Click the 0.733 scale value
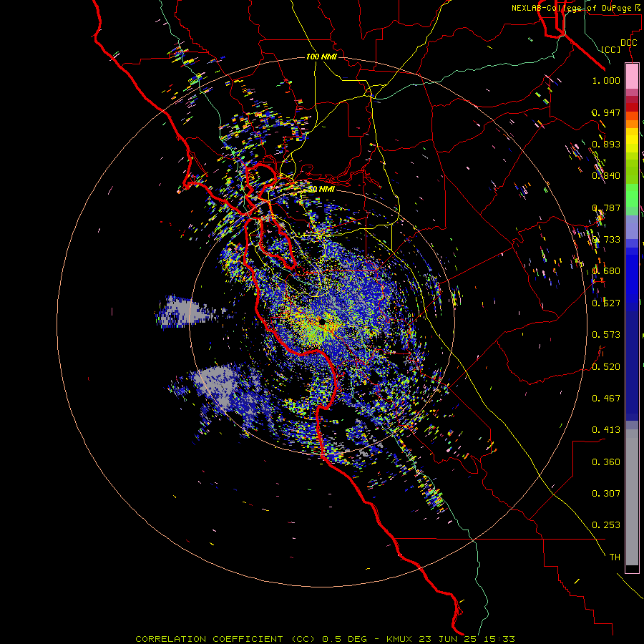Screen dimensions: 644x644 pyautogui.click(x=606, y=240)
